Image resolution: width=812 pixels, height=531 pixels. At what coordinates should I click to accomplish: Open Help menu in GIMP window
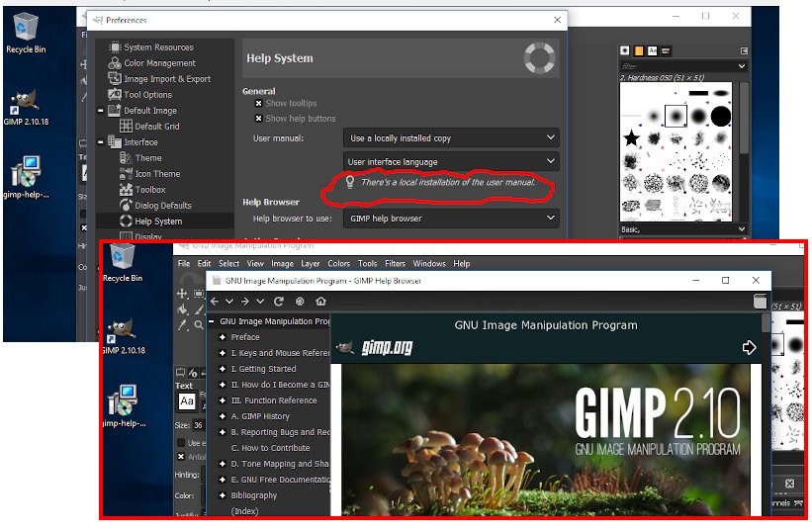coord(462,263)
